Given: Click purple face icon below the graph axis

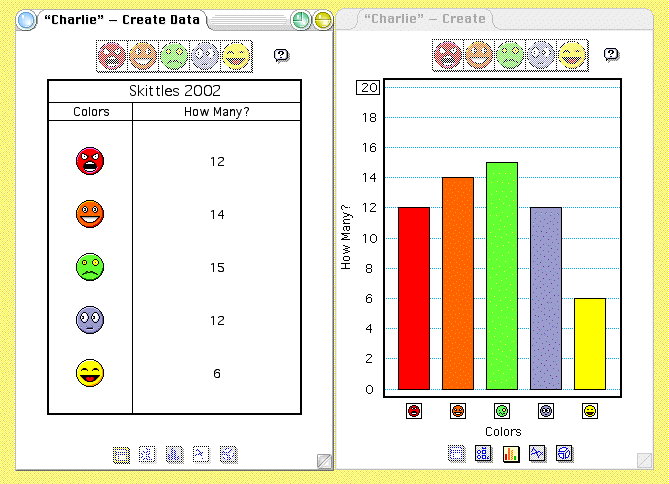Looking at the screenshot, I should (x=546, y=411).
